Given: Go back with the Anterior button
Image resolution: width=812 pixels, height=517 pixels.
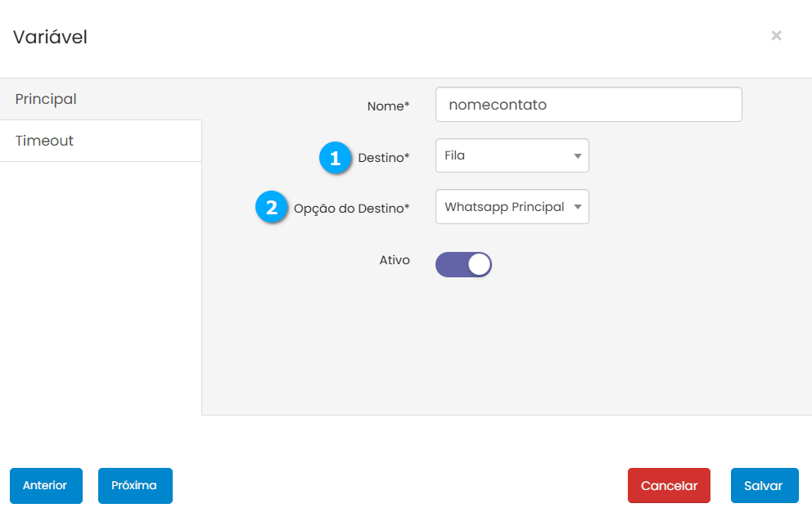Looking at the screenshot, I should pyautogui.click(x=45, y=485).
